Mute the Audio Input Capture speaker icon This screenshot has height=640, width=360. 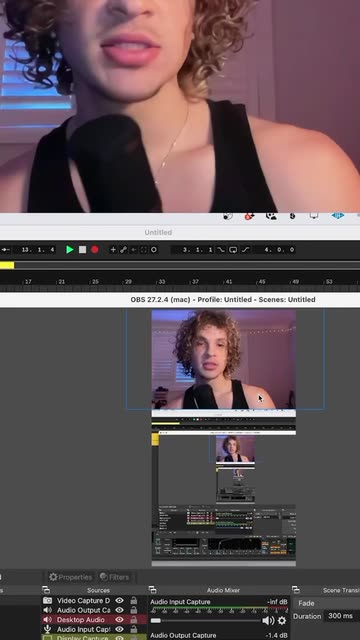pyautogui.click(x=268, y=621)
